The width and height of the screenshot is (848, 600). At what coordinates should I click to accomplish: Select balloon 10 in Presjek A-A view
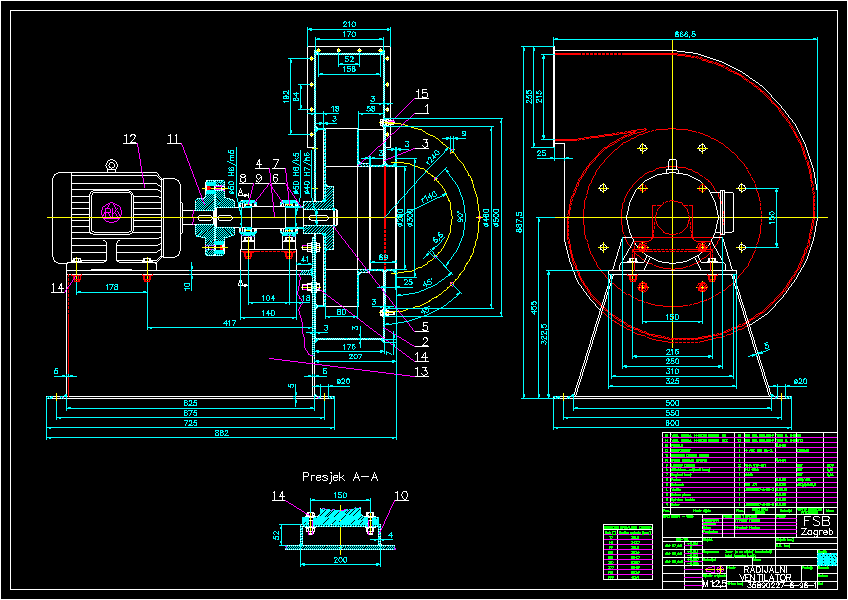402,495
